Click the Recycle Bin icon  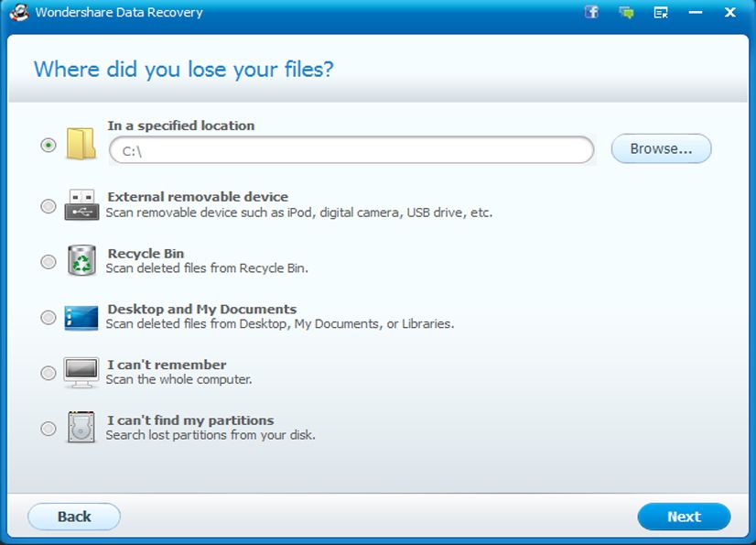[x=81, y=261]
